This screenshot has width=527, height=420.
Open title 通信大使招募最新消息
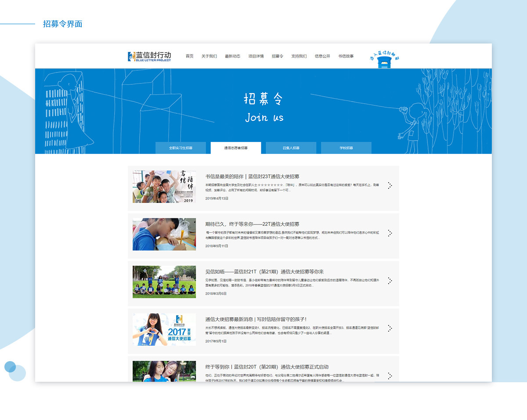256,319
